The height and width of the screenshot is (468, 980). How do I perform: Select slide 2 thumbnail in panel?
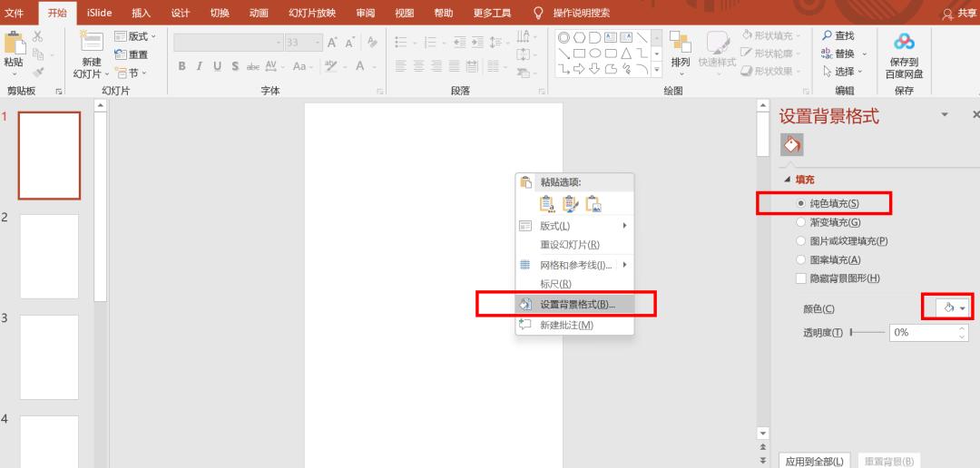pos(49,257)
